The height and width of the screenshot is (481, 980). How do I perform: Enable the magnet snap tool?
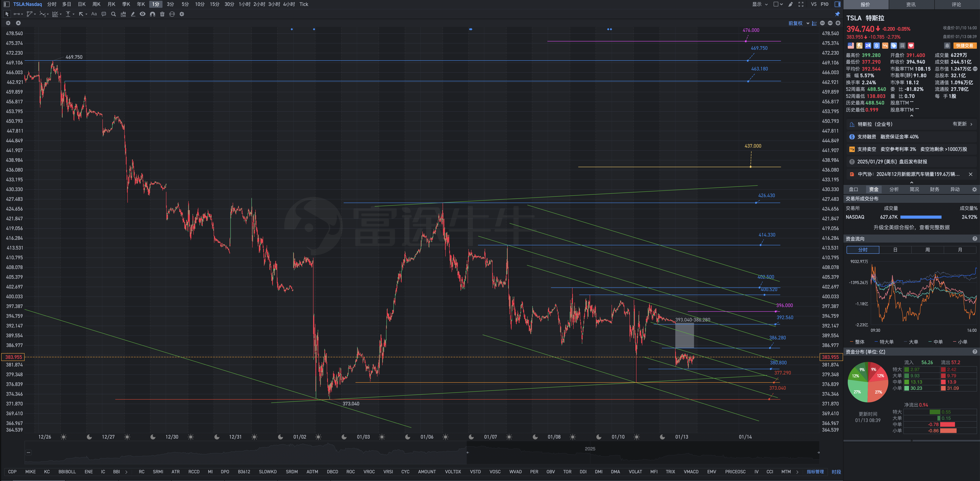[x=153, y=14]
